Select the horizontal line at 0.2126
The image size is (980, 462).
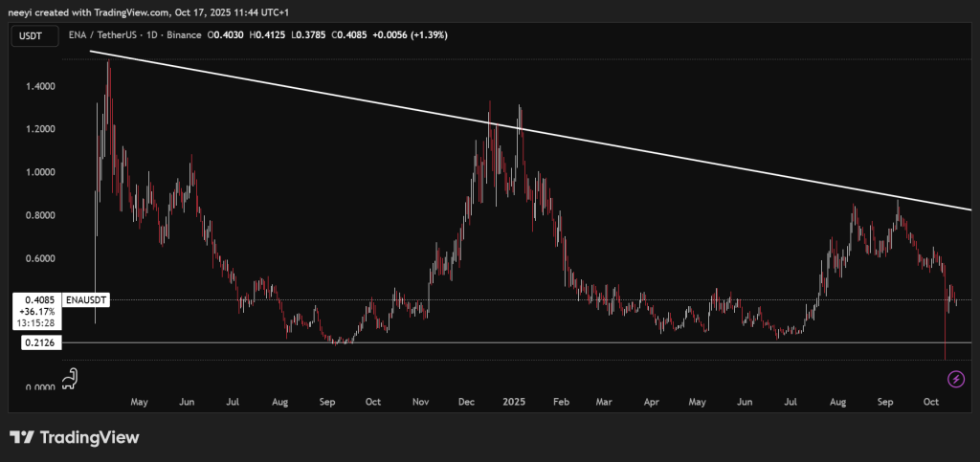click(x=517, y=342)
